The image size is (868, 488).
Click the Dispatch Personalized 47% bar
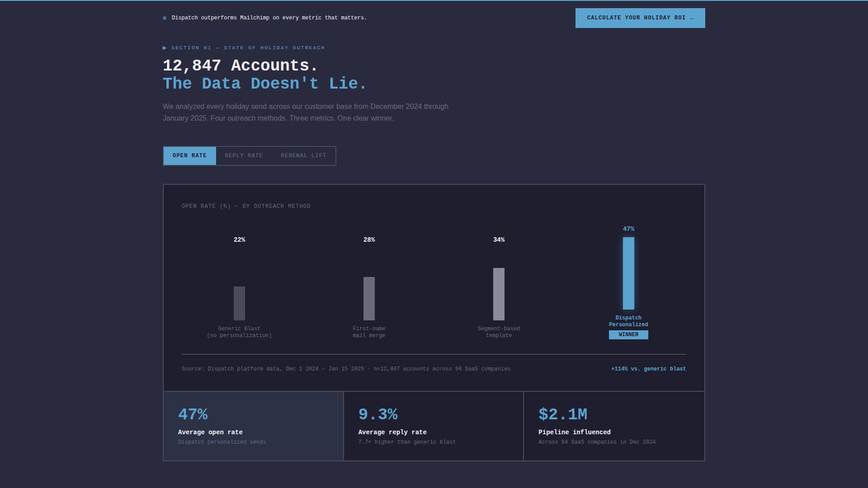pos(628,273)
